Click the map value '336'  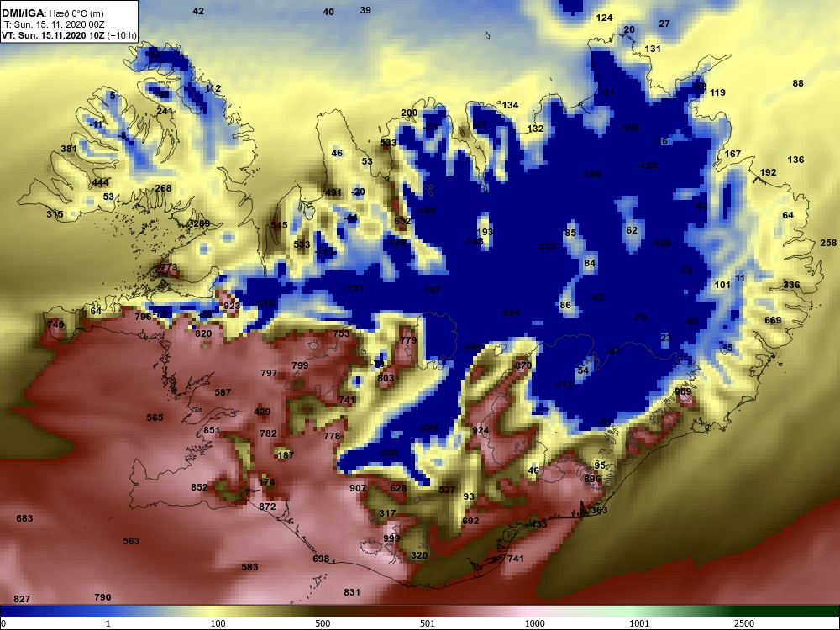(x=791, y=285)
